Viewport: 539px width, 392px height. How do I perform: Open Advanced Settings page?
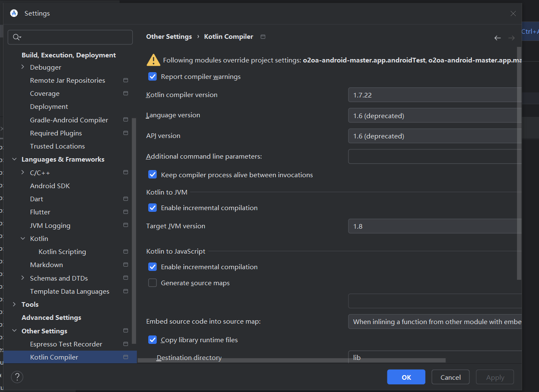[x=51, y=317]
